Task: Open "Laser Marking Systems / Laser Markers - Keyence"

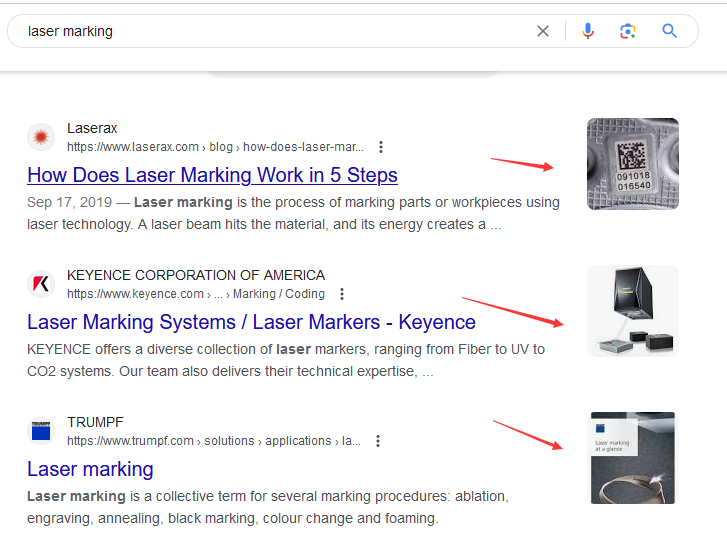Action: pyautogui.click(x=251, y=322)
